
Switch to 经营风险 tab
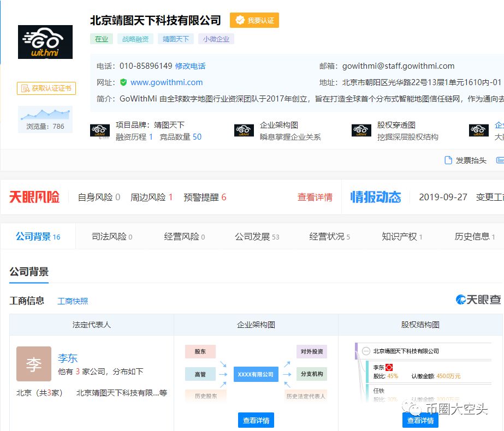185,237
